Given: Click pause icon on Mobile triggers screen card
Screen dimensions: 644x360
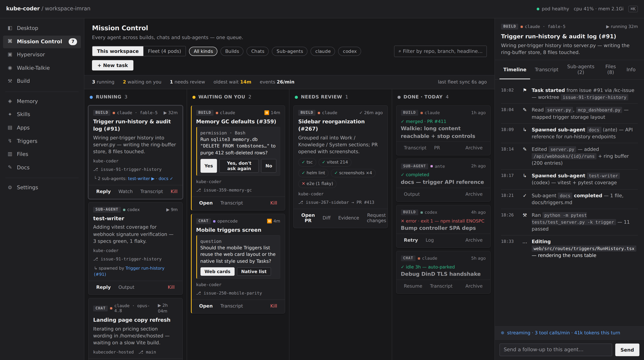Looking at the screenshot, I should coord(269,221).
